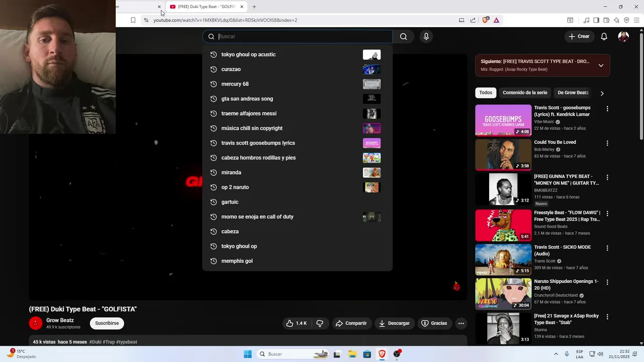Select suggestion 'curazao'

pyautogui.click(x=297, y=69)
